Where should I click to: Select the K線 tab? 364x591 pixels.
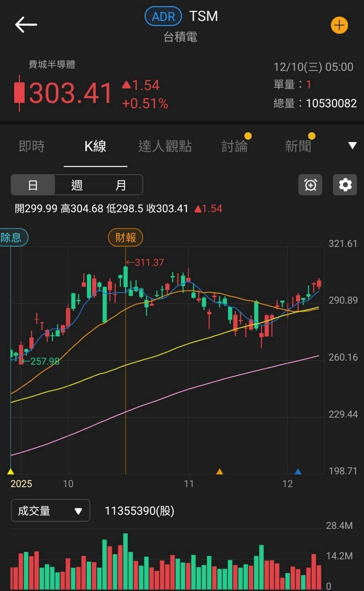pos(95,146)
